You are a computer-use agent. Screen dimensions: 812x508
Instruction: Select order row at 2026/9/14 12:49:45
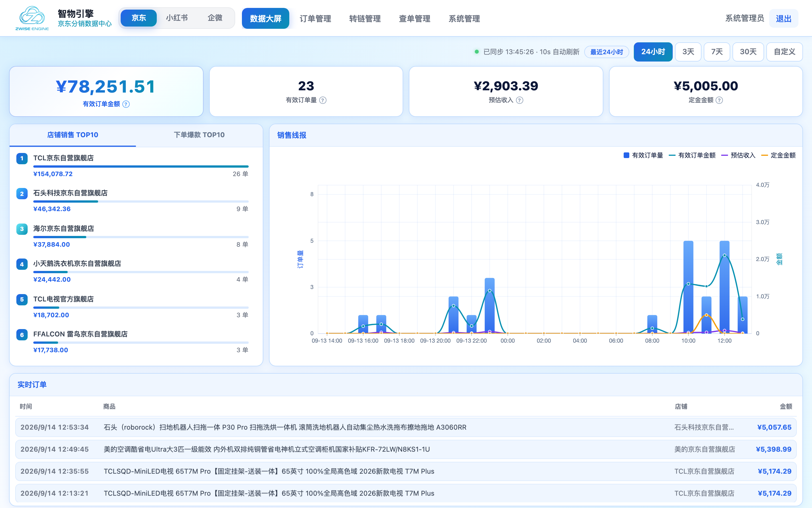(x=406, y=450)
